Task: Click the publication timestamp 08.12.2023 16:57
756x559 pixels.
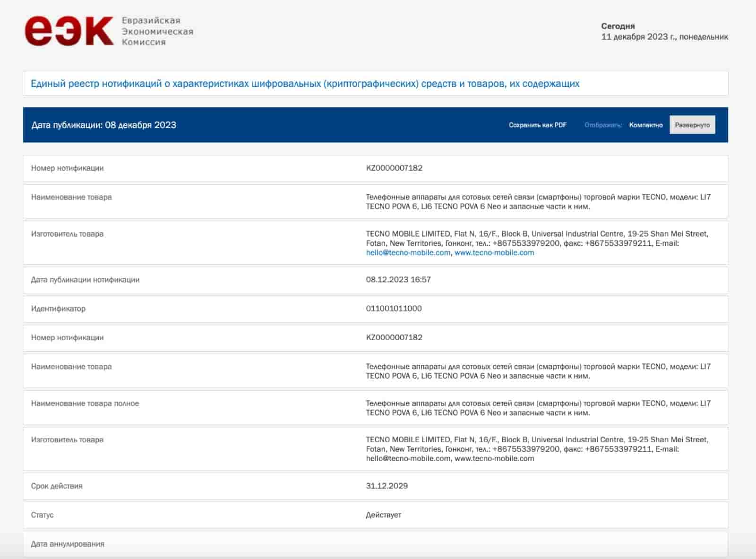Action: click(398, 280)
